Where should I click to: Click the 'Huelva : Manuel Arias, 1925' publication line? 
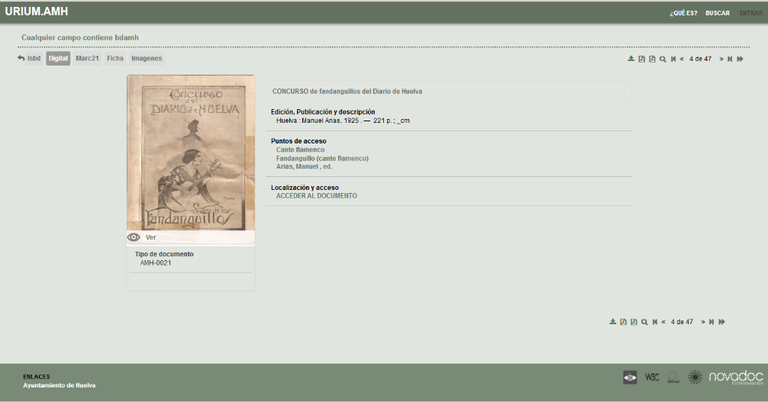pos(343,120)
